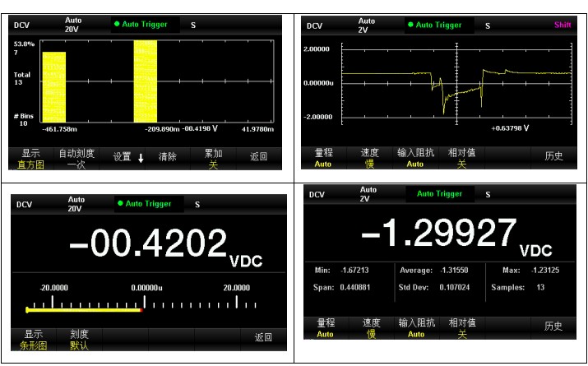Select 刻度 默认 scale softkey
The height and width of the screenshot is (366, 588).
(79, 340)
